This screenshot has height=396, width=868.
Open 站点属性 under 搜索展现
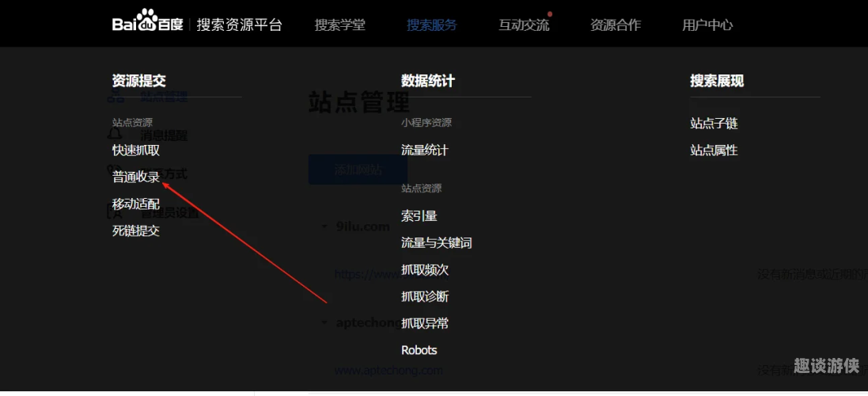714,150
